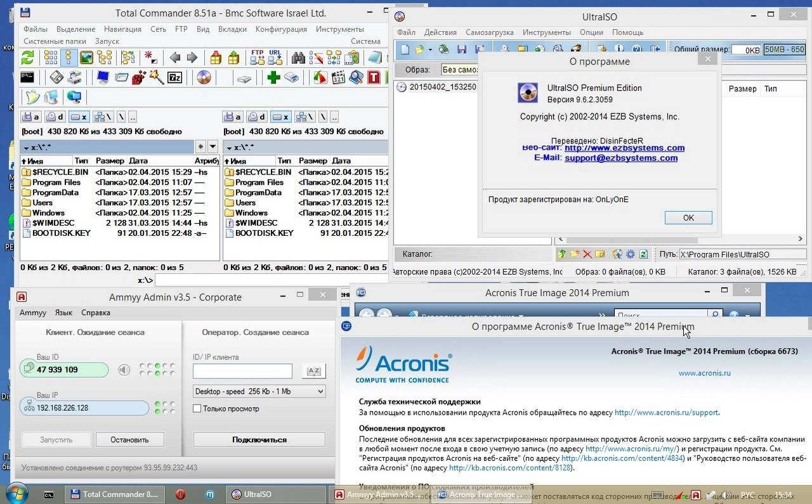
Task: Click the UltraISO info icon
Action: tap(619, 48)
